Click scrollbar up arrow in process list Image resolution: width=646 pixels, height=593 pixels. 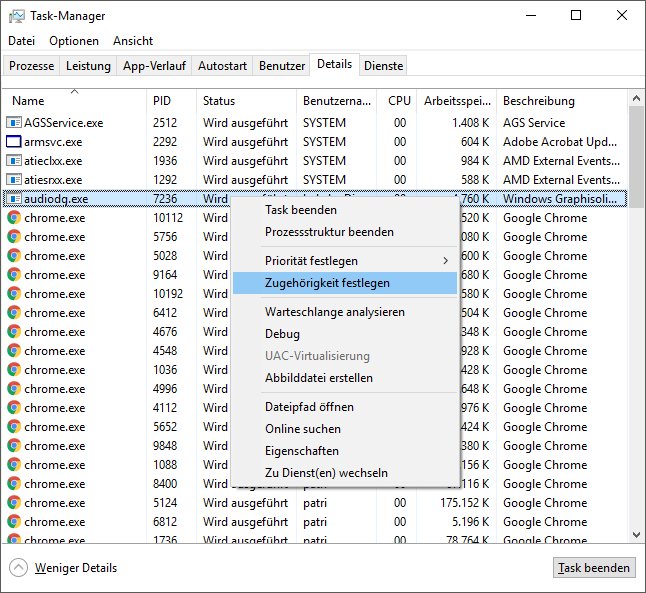pos(637,98)
